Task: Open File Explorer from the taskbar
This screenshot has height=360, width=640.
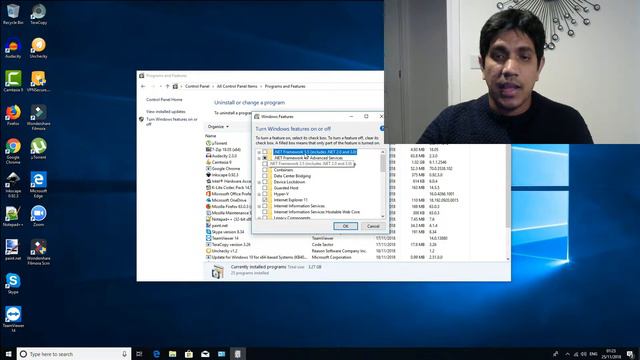Action: [x=173, y=354]
